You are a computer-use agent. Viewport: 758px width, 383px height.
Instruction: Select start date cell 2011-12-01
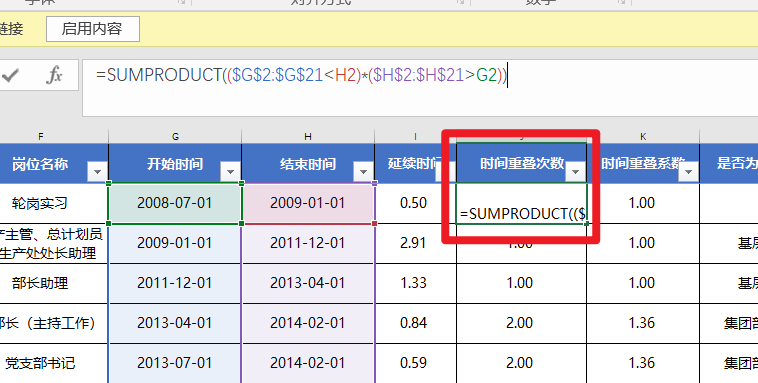pos(175,283)
